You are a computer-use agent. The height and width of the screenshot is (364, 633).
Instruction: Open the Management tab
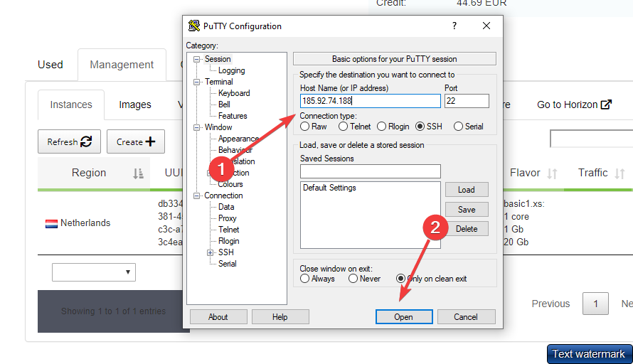(x=122, y=65)
